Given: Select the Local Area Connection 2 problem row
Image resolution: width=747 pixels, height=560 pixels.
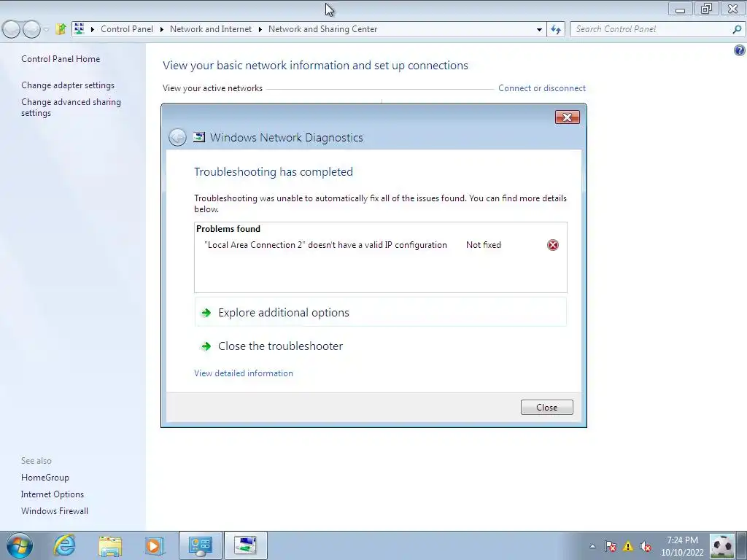Looking at the screenshot, I should pyautogui.click(x=380, y=245).
